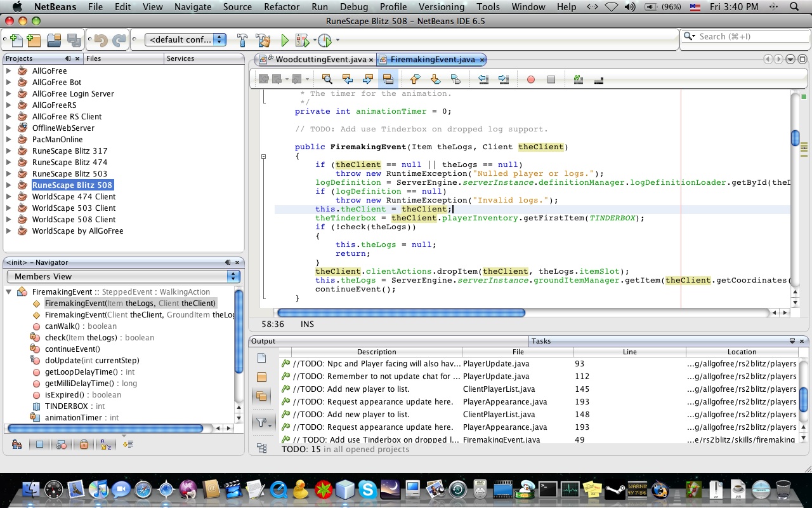The height and width of the screenshot is (508, 812).
Task: Expand the PacManOnline project node
Action: [9, 139]
